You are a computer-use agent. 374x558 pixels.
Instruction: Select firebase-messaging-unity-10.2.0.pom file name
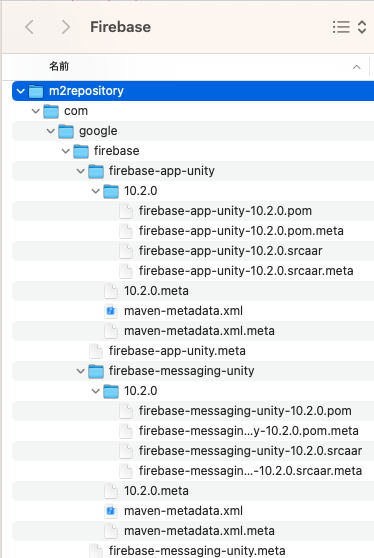245,411
